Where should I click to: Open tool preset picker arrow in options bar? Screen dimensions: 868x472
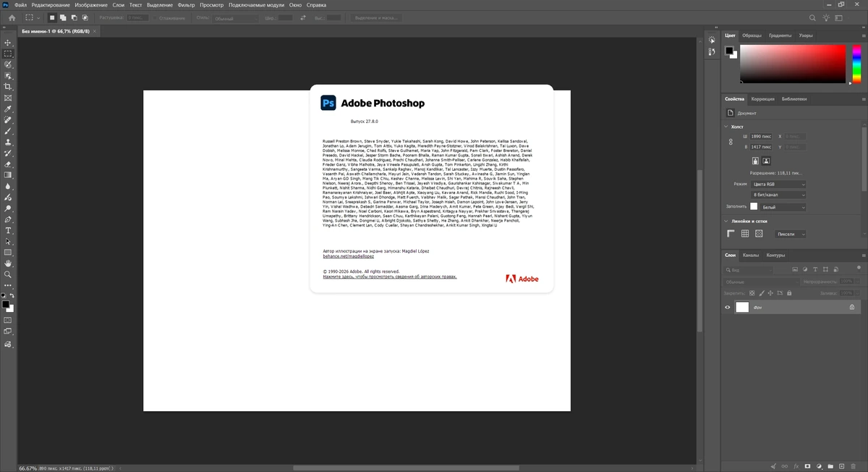38,17
